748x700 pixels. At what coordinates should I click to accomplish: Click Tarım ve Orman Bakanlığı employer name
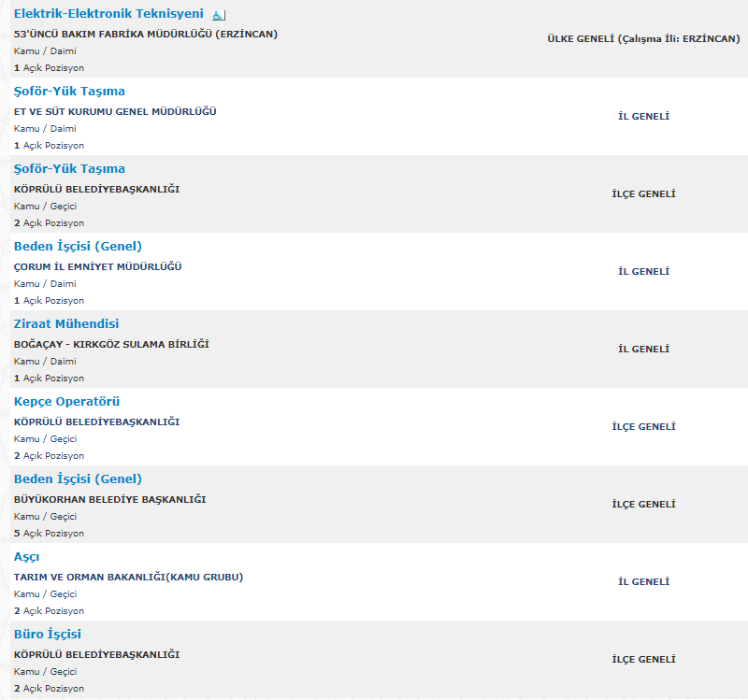(x=128, y=577)
